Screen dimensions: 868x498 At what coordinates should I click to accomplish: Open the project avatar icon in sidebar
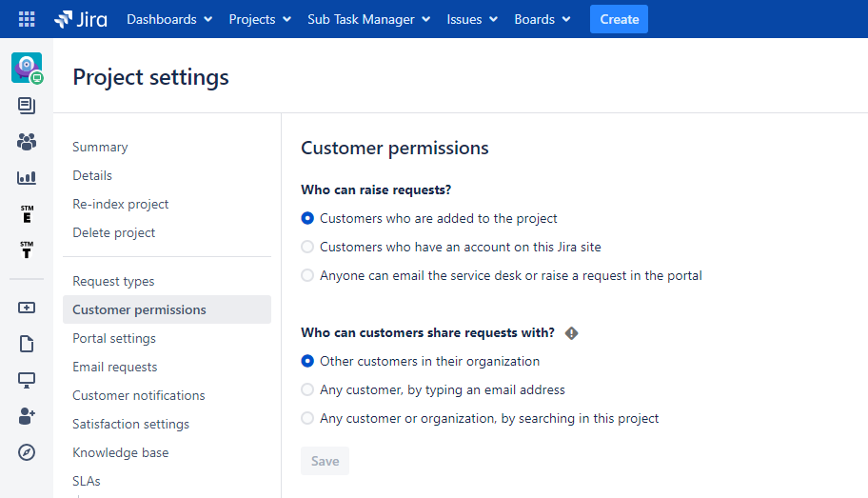tap(27, 69)
